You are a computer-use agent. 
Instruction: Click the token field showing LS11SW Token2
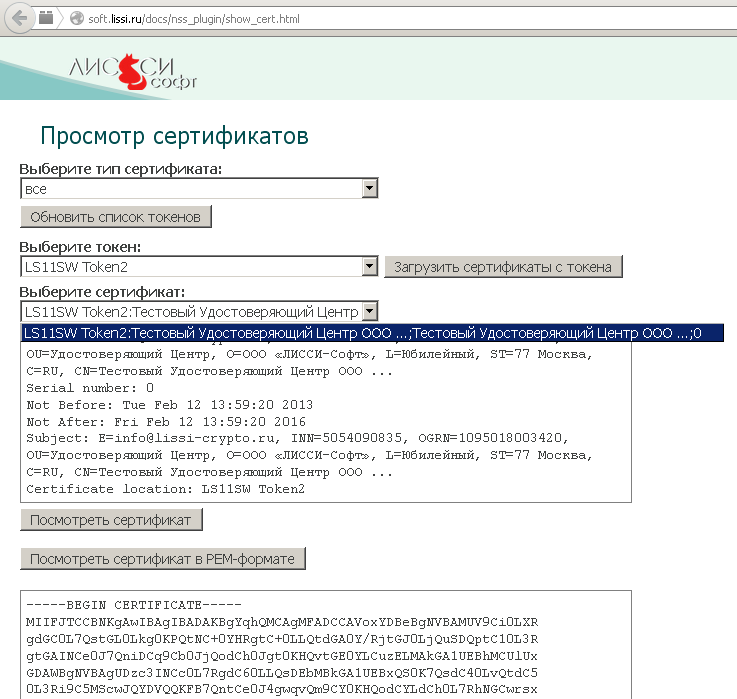pos(190,267)
